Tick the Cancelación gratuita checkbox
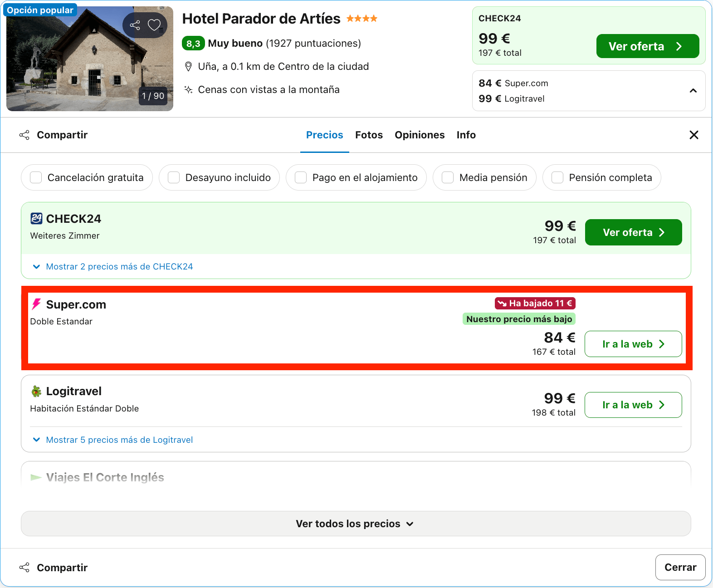The height and width of the screenshot is (588, 713). coord(36,177)
